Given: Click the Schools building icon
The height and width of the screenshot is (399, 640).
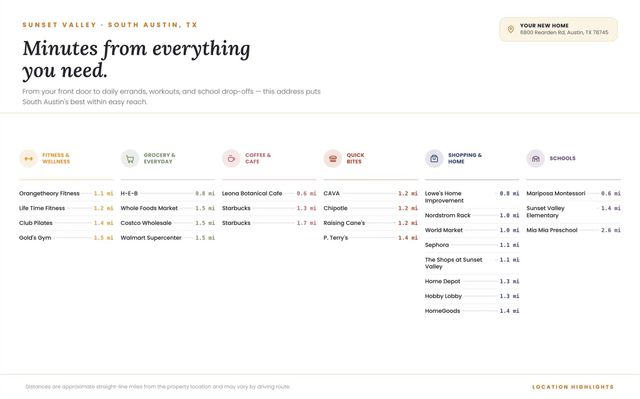Looking at the screenshot, I should pos(536,158).
